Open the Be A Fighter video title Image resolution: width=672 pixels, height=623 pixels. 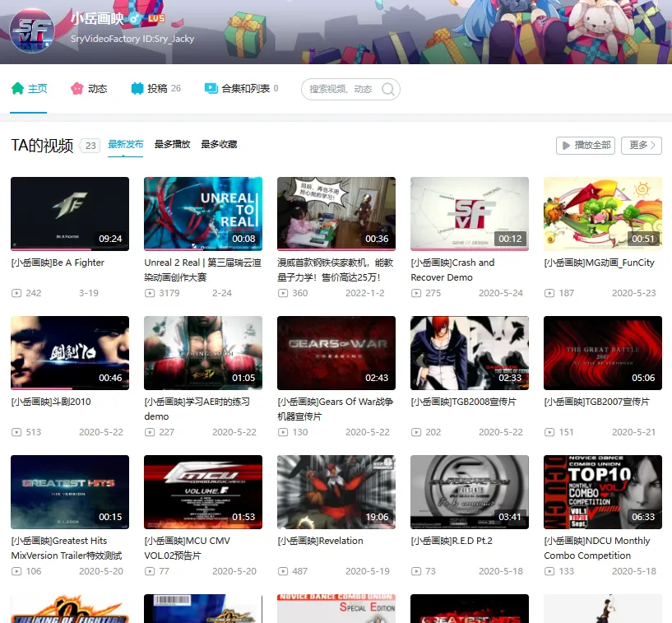coord(58,263)
